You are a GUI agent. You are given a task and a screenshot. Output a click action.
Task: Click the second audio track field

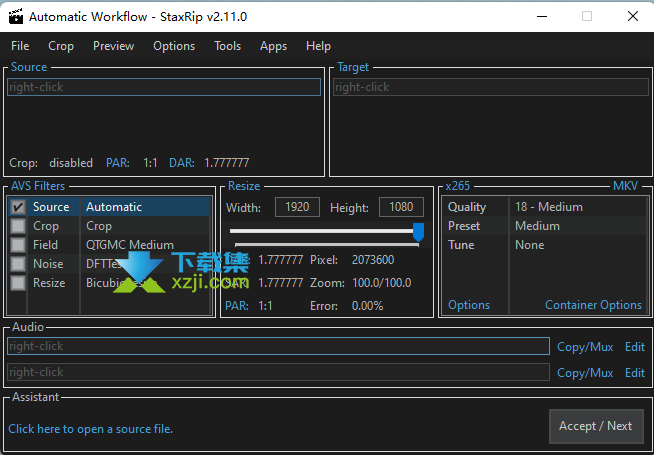click(278, 372)
